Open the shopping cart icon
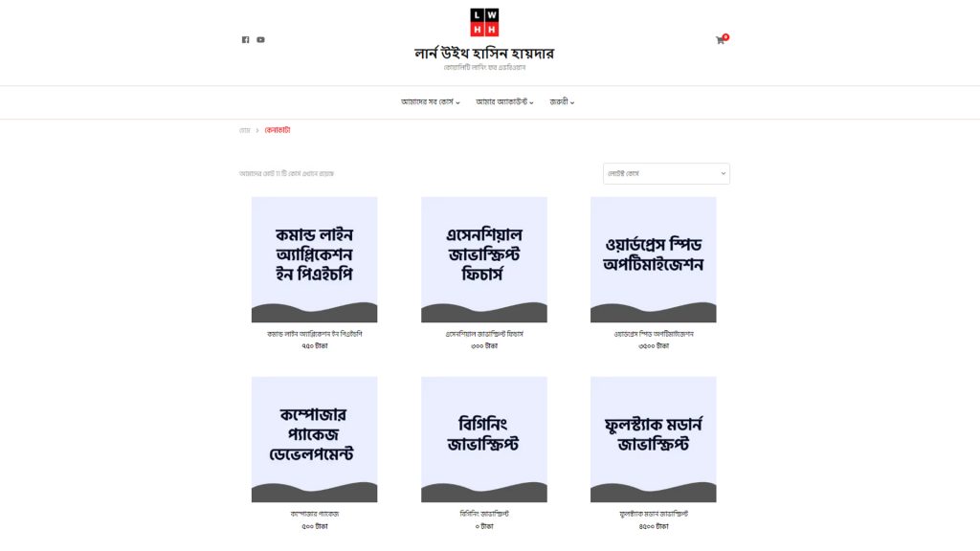 point(721,40)
